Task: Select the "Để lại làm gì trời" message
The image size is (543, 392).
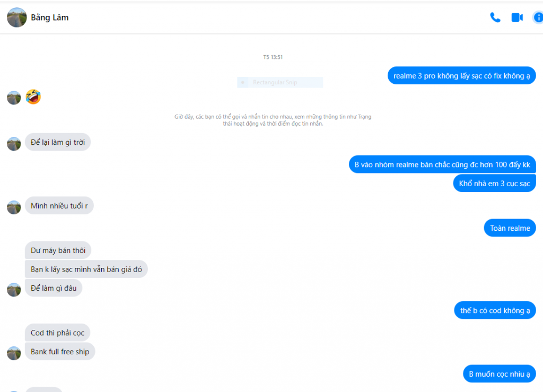Action: click(x=58, y=142)
